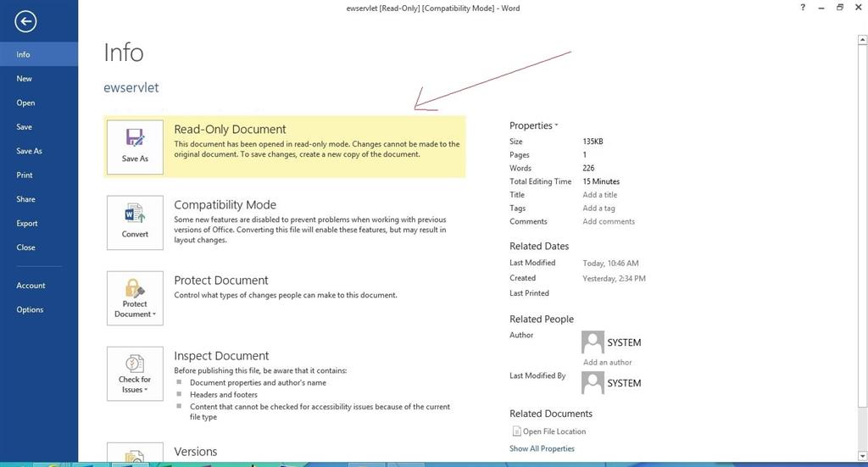The height and width of the screenshot is (467, 868).
Task: Click the Related Documents heading
Action: (551, 414)
